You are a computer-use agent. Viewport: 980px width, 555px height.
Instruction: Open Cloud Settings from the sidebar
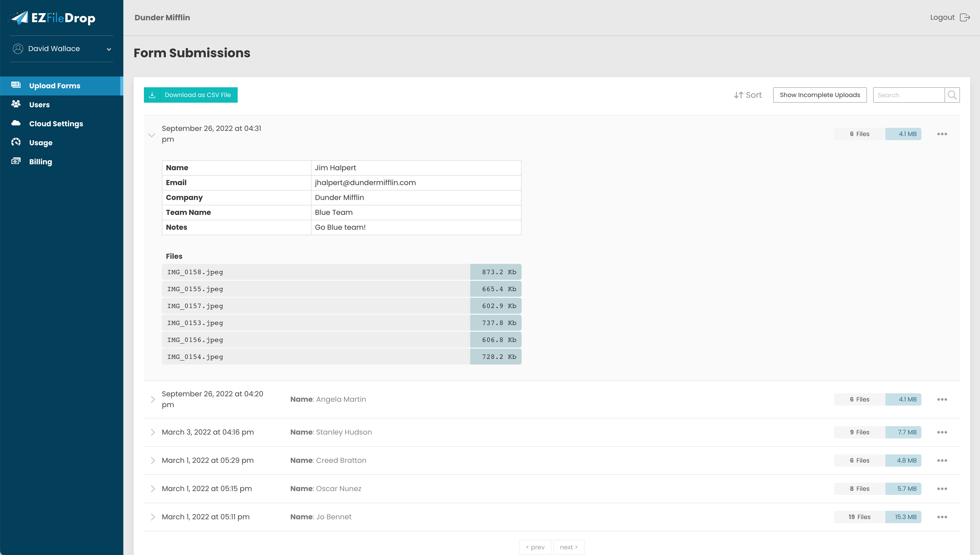click(x=16, y=123)
